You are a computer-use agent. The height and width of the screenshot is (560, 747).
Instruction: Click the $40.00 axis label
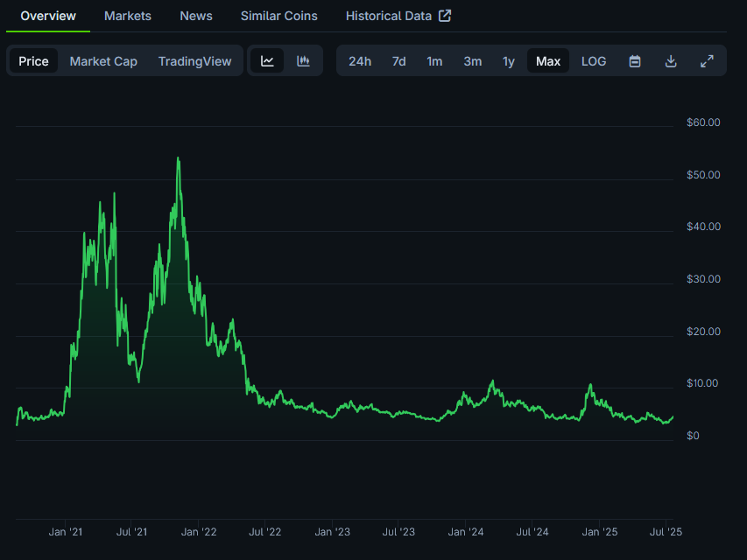coord(703,227)
